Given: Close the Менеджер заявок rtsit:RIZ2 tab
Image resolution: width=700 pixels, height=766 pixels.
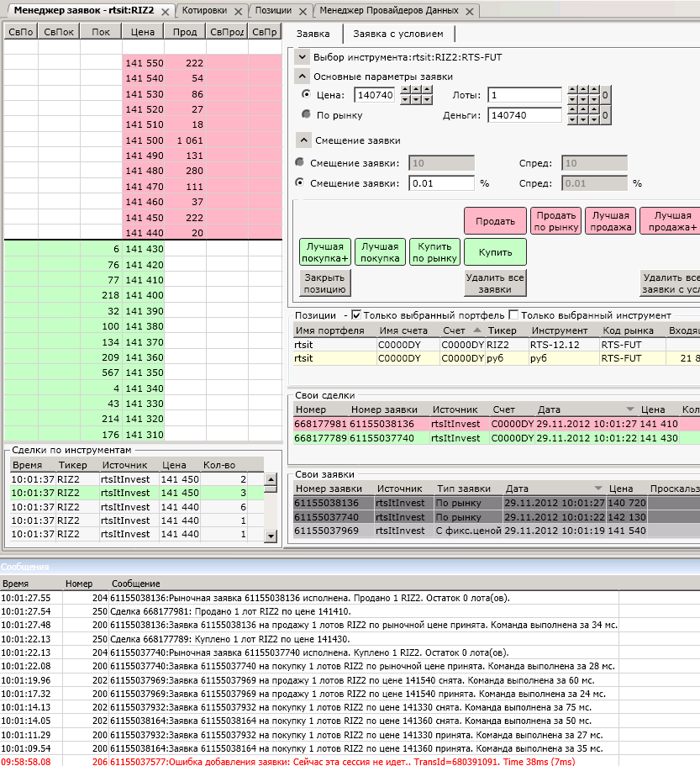Looking at the screenshot, I should point(166,12).
